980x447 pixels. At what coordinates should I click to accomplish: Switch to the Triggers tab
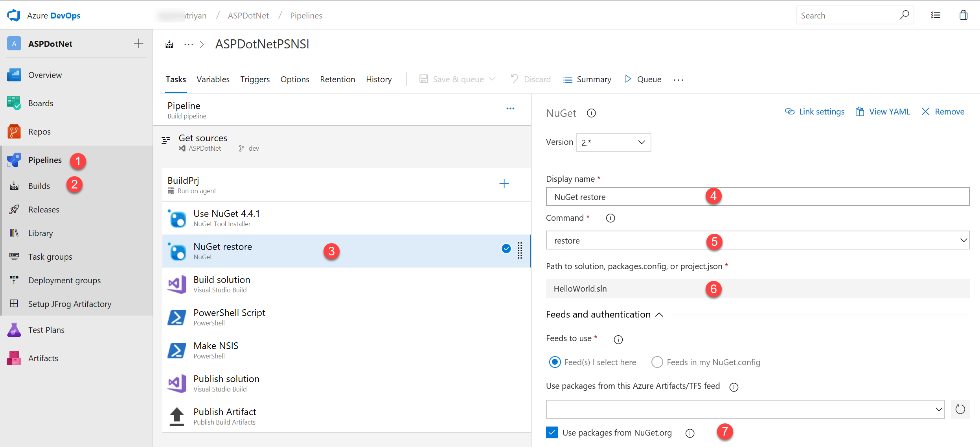click(255, 79)
